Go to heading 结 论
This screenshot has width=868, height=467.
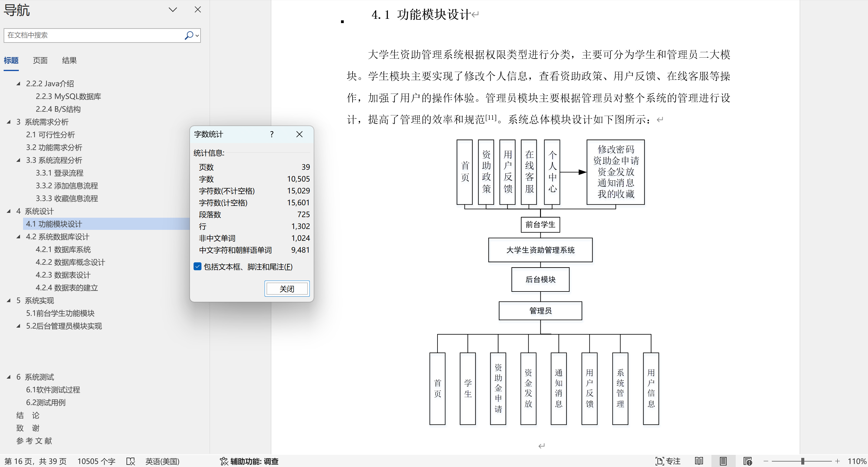tap(28, 415)
